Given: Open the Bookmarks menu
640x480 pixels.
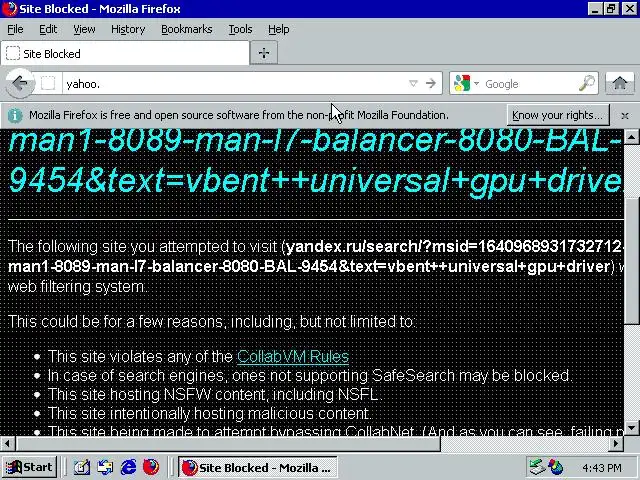Looking at the screenshot, I should tap(187, 29).
